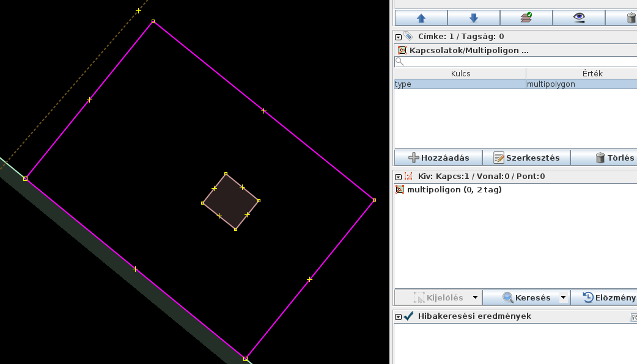Toggle layer visibility with the eye icon

pyautogui.click(x=579, y=18)
